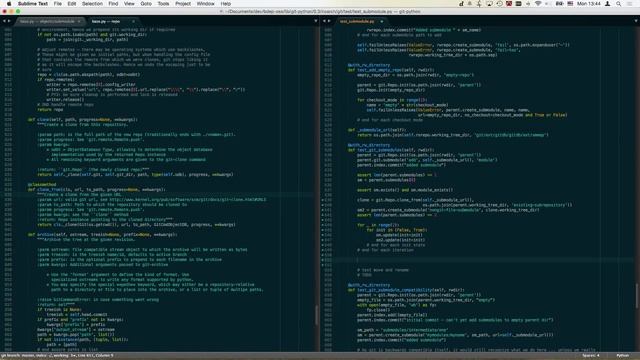
Task: Close the base.py objects/submodule tab
Action: click(x=79, y=21)
